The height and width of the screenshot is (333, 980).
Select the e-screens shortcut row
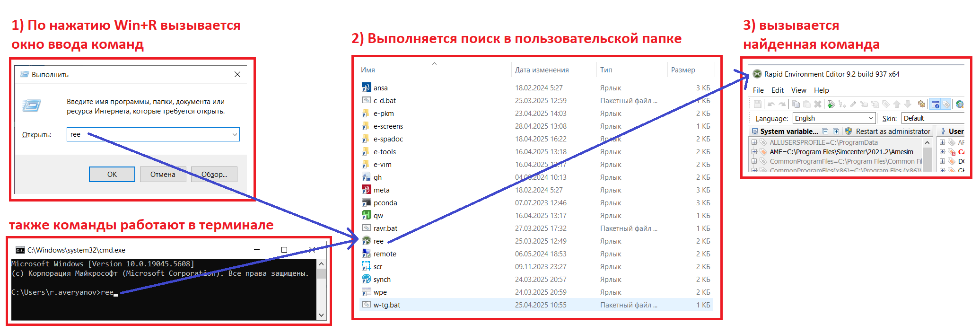coord(537,126)
